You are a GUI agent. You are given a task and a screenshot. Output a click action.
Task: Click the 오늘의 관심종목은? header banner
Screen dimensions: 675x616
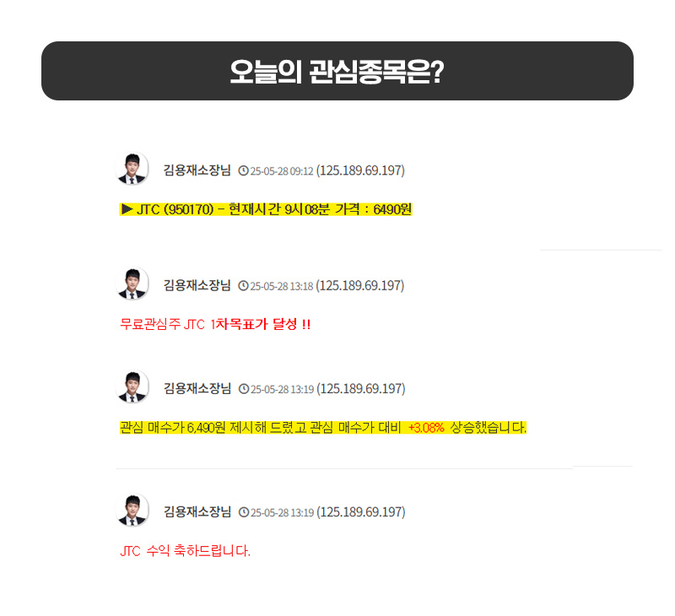[x=337, y=71]
